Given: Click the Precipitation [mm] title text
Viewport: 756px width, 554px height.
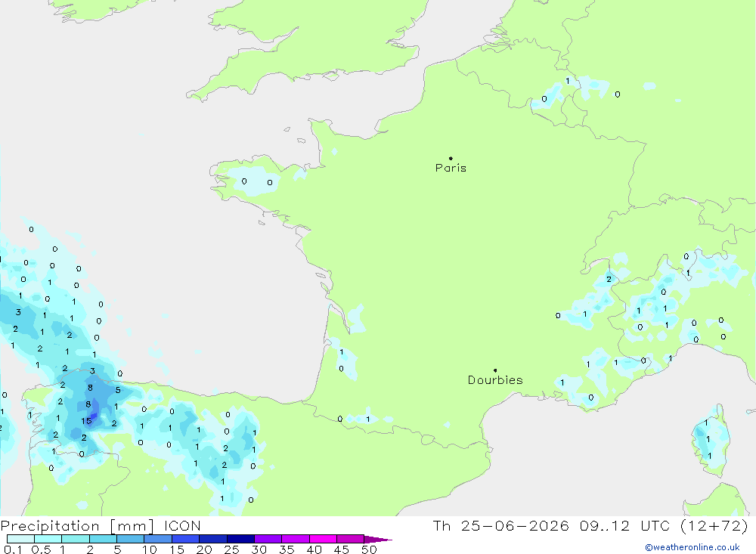Looking at the screenshot, I should coord(77,525).
